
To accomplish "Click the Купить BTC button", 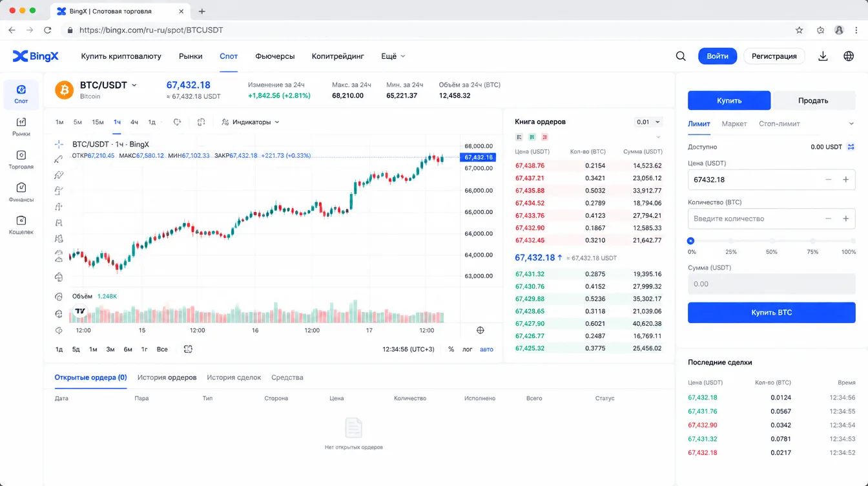I will coord(771,312).
